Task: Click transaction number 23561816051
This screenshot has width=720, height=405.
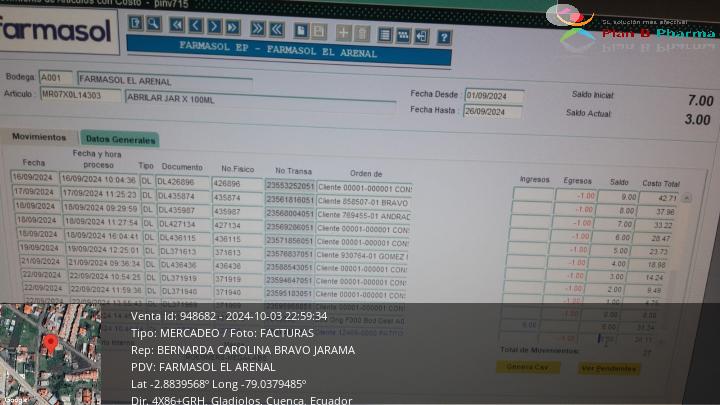Action: coord(290,200)
